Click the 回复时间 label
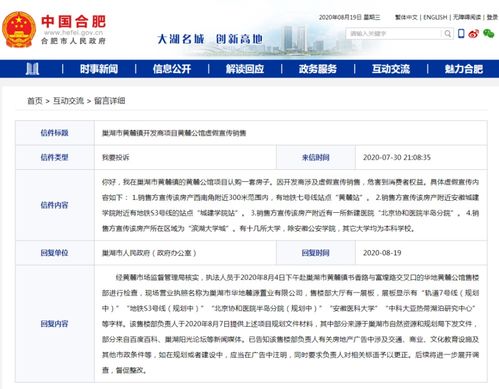 [x=316, y=253]
